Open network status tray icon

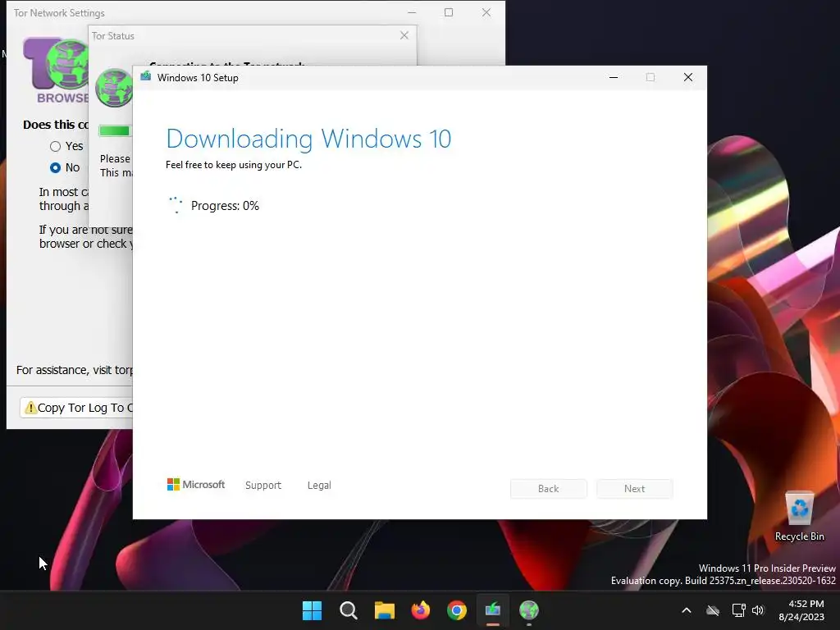point(739,610)
